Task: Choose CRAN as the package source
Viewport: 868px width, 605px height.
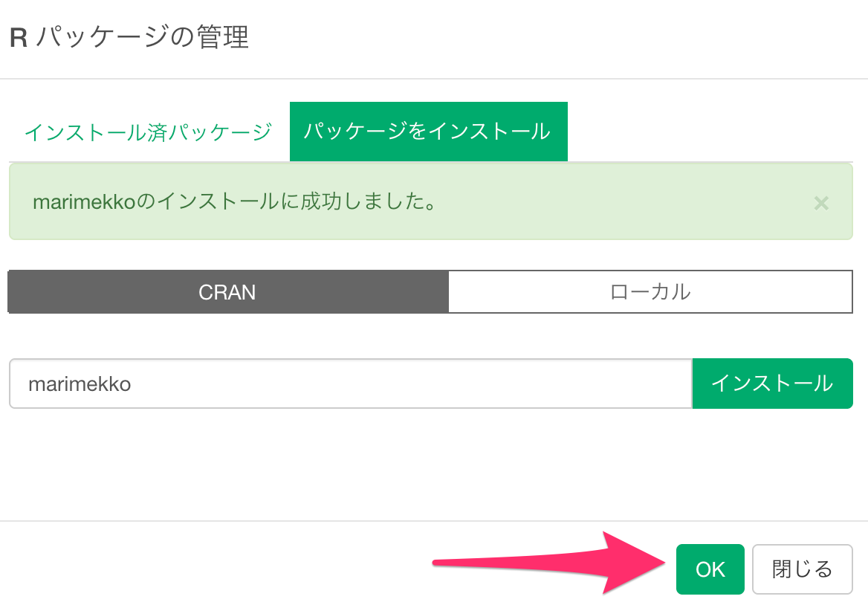Action: 228,291
